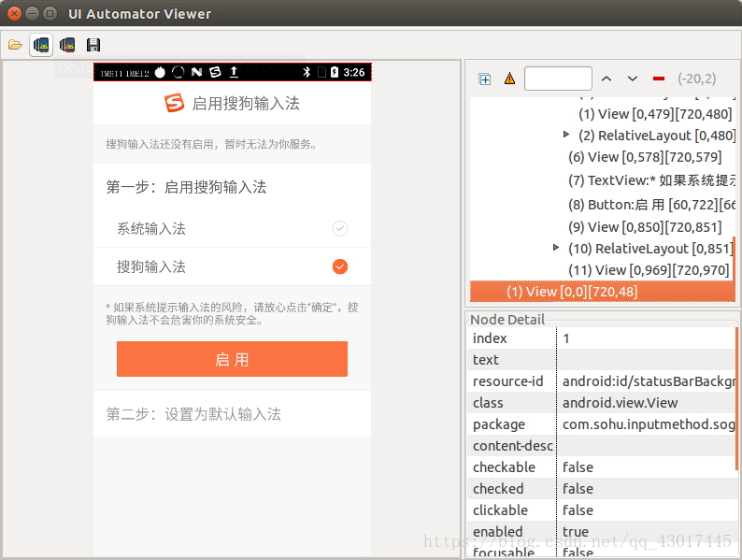Go to next search result arrow
742x560 pixels.
(633, 79)
